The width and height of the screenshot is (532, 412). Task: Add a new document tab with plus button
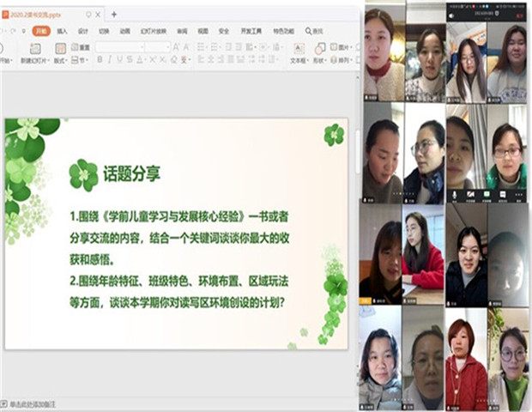pyautogui.click(x=114, y=14)
